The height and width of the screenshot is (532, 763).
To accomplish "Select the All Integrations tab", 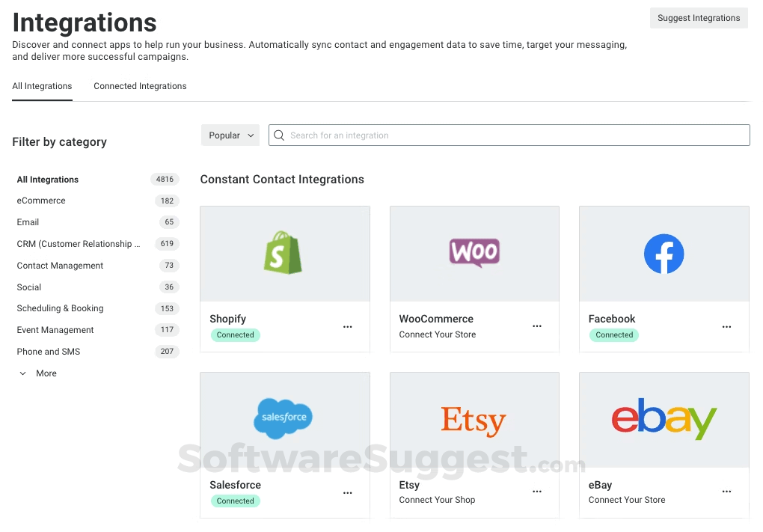I will tap(42, 86).
